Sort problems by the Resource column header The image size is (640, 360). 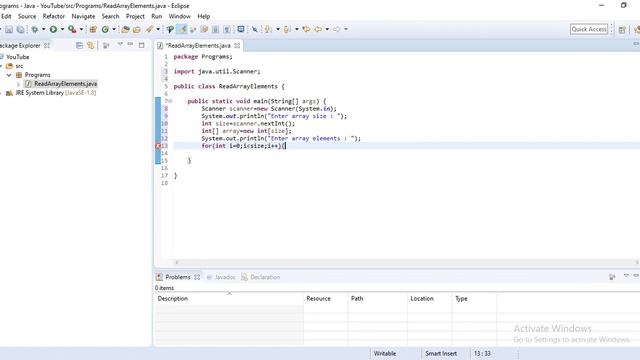[x=326, y=299]
